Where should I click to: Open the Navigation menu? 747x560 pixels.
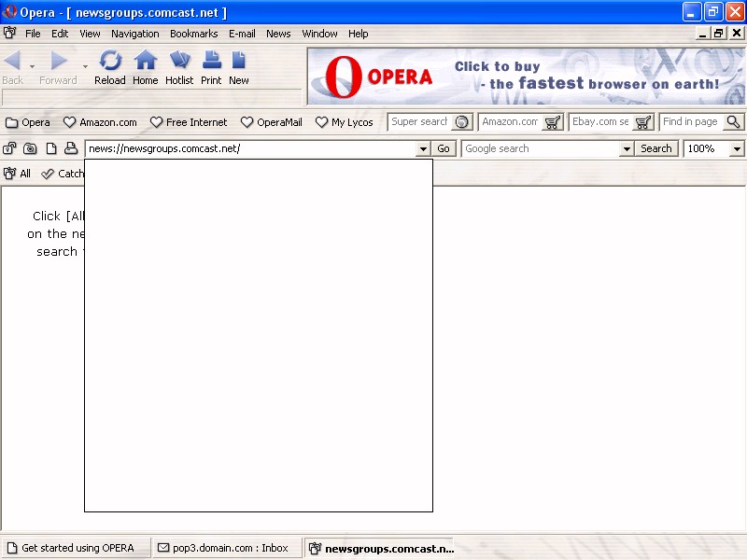click(x=135, y=34)
